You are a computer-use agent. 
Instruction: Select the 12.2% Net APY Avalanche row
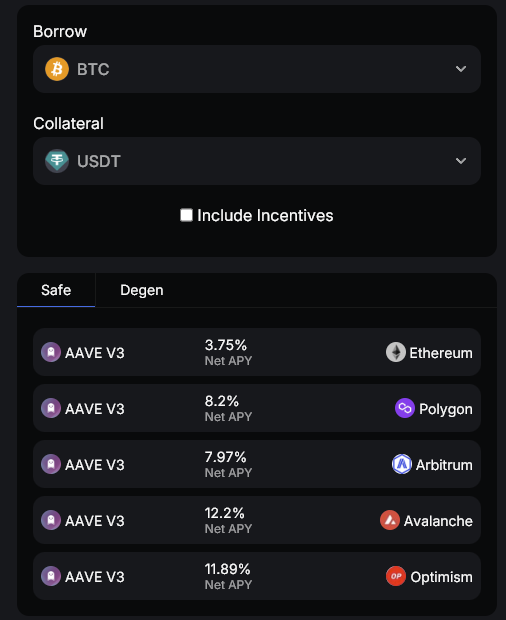[257, 520]
